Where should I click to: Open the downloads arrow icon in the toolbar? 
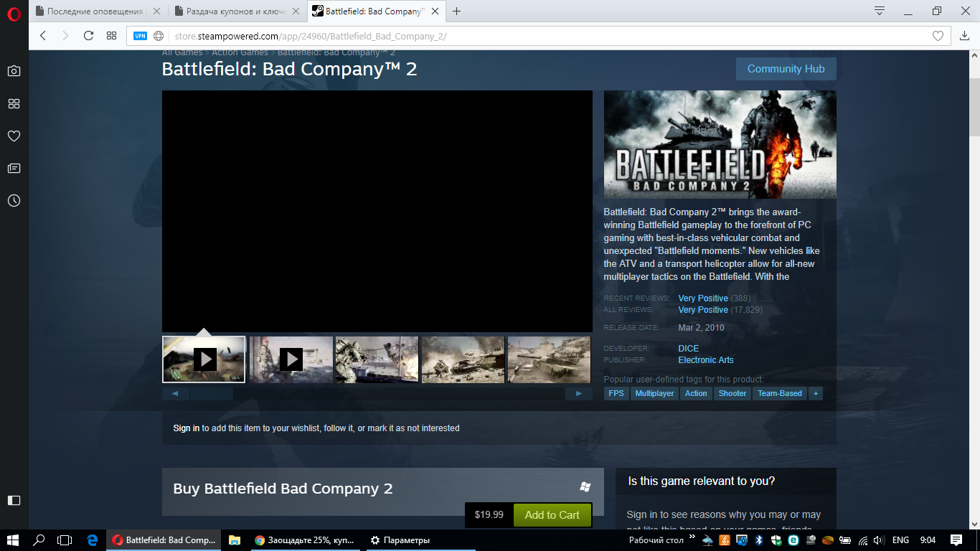[964, 36]
